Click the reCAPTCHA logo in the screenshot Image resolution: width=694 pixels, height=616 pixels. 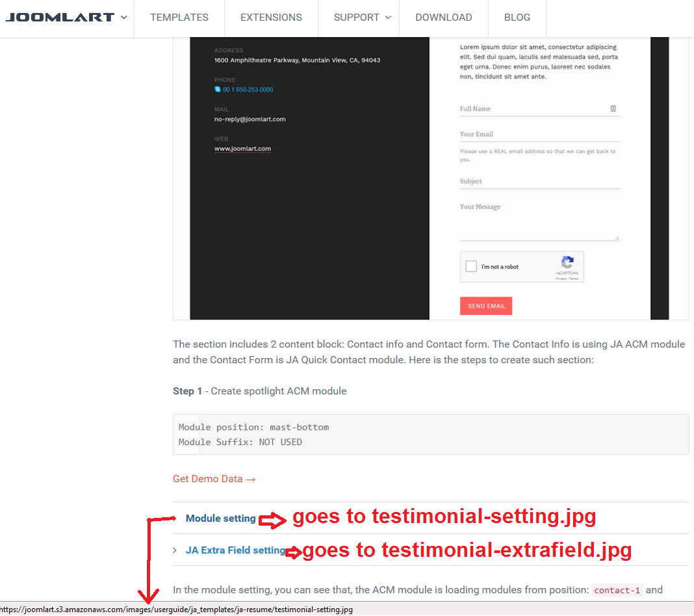pyautogui.click(x=567, y=262)
